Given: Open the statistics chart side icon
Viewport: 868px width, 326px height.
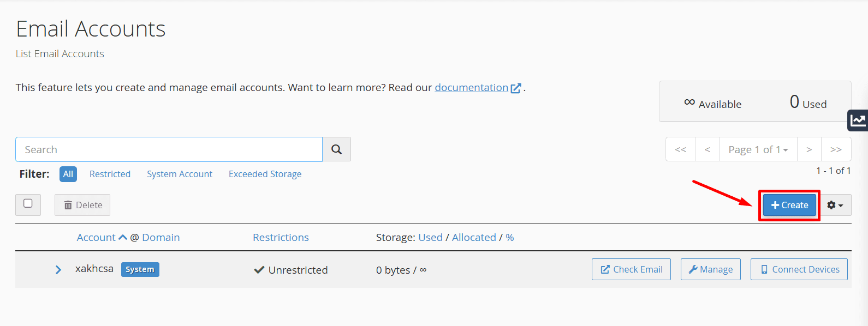Looking at the screenshot, I should (858, 120).
